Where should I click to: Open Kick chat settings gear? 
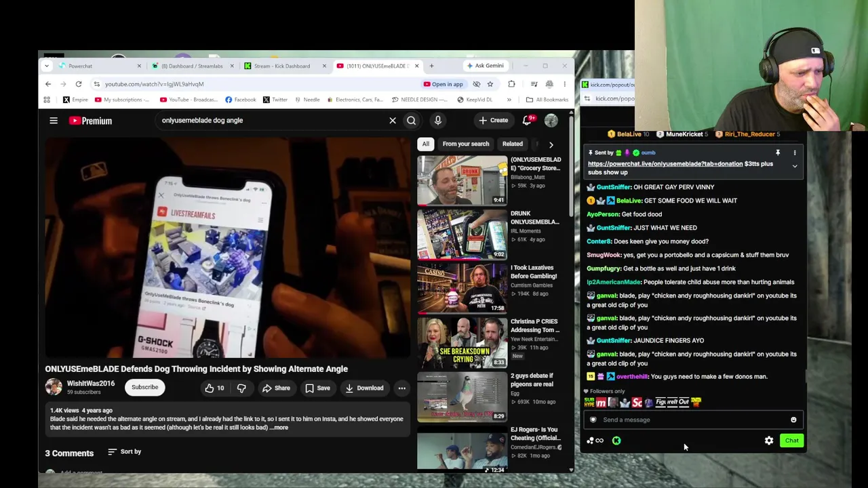point(769,441)
